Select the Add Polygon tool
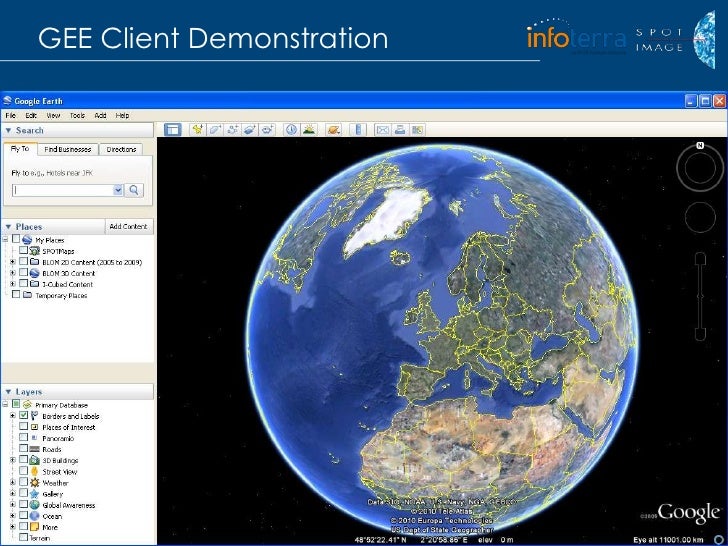The height and width of the screenshot is (546, 728). (214, 130)
